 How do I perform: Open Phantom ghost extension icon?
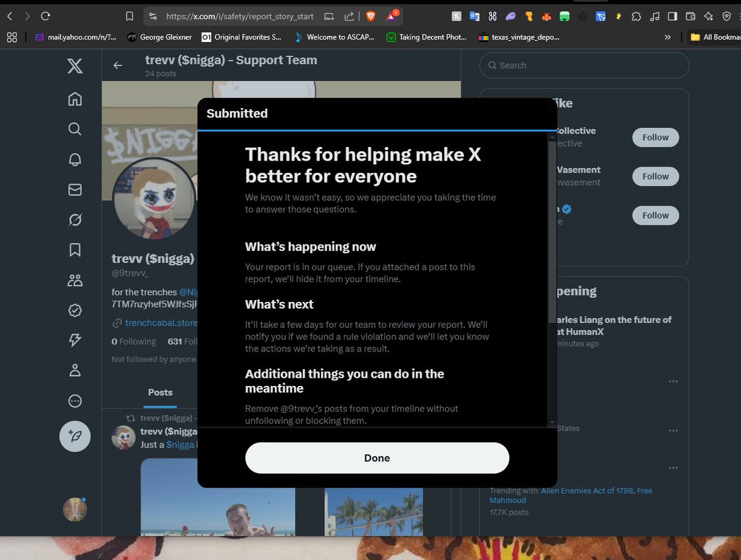click(511, 17)
